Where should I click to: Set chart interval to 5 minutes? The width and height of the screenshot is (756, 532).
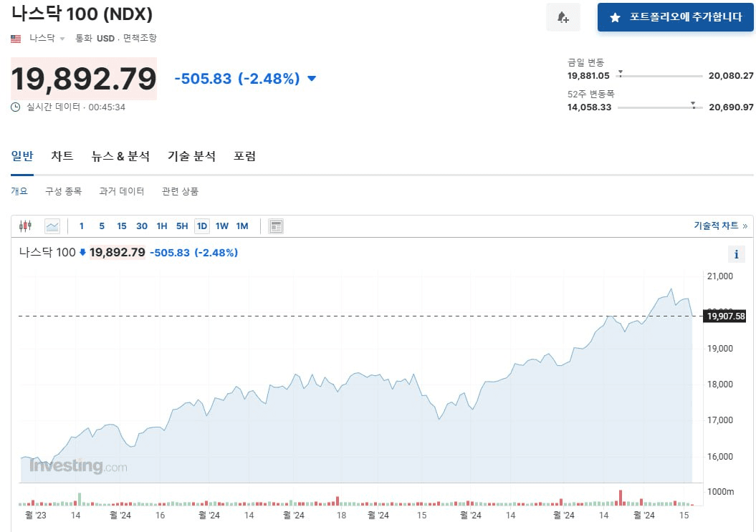pyautogui.click(x=102, y=226)
